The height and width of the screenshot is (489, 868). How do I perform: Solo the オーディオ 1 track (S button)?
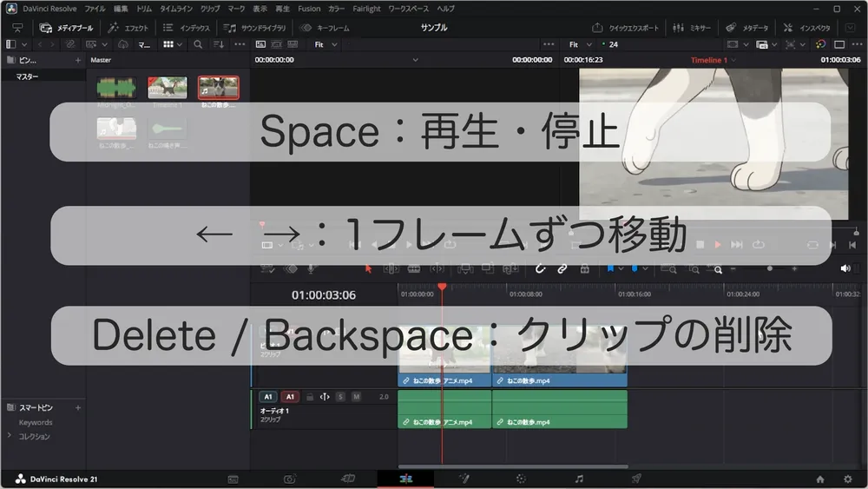[340, 397]
